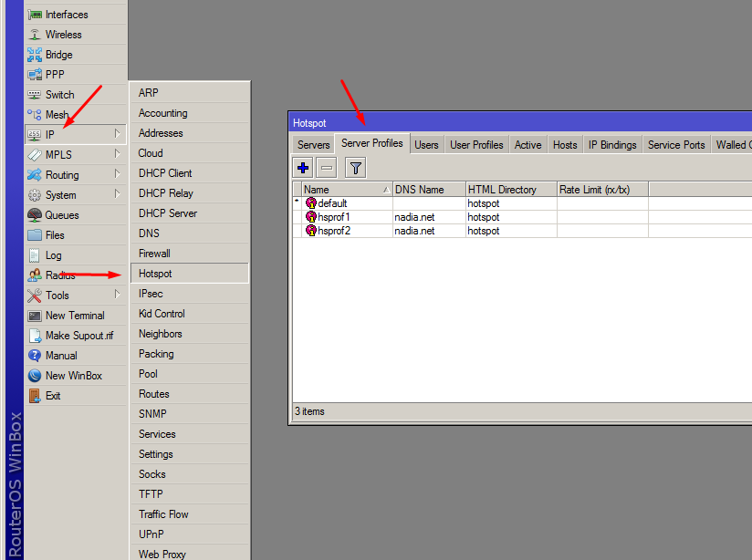The height and width of the screenshot is (560, 752).
Task: Remove the selected server profile
Action: click(x=326, y=167)
